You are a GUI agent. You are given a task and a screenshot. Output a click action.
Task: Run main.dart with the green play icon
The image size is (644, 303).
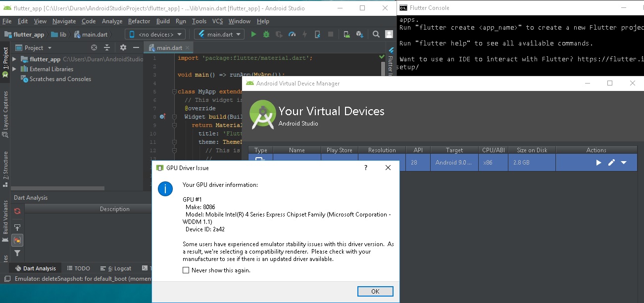(253, 34)
